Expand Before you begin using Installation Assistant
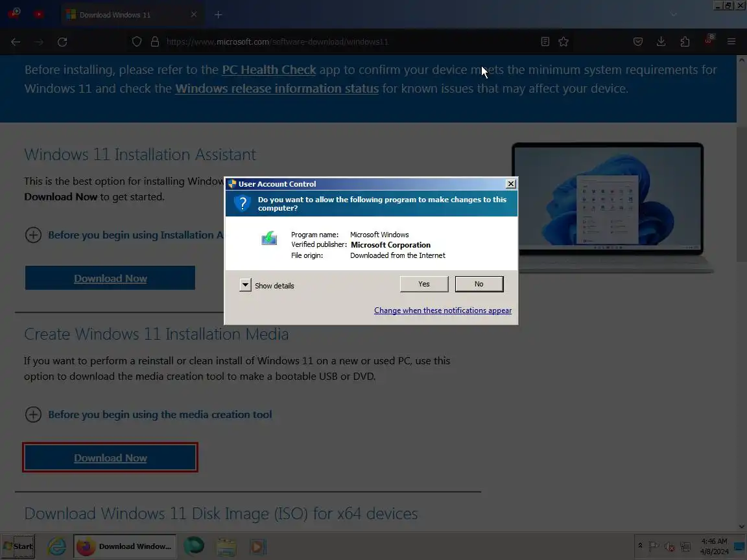 pos(124,235)
